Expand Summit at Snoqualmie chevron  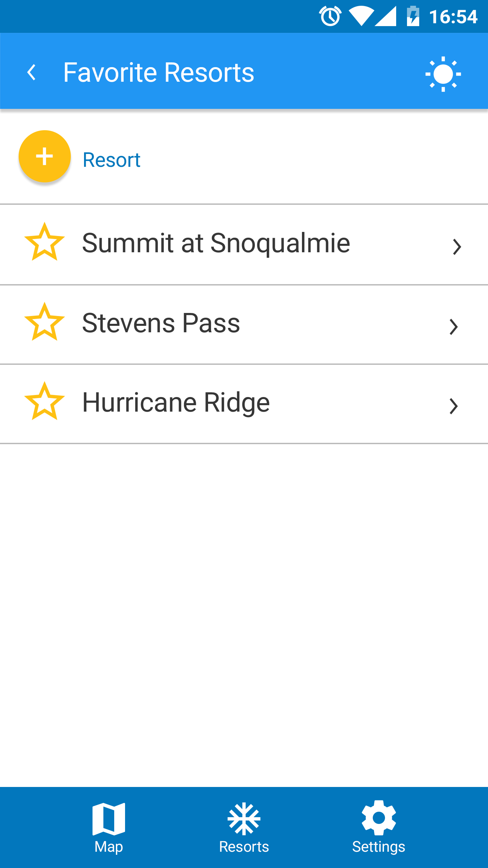(x=457, y=247)
